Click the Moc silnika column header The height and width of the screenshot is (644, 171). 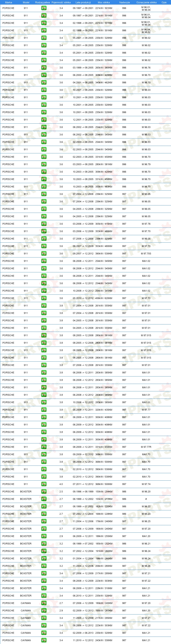(104, 2)
